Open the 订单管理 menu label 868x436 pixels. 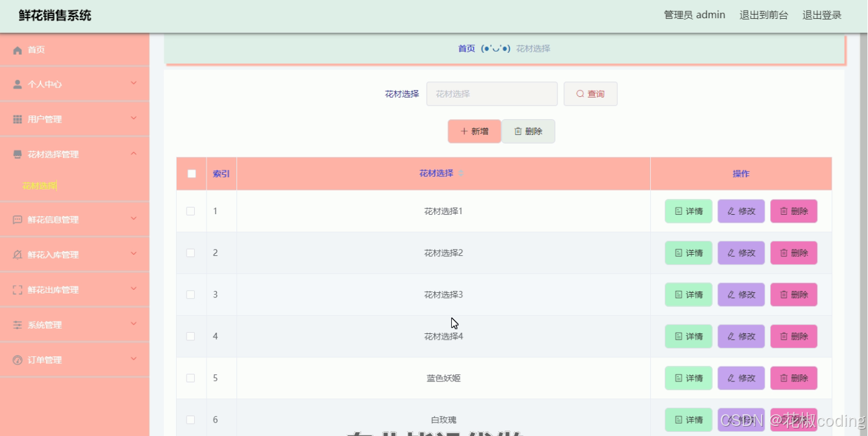(x=45, y=360)
